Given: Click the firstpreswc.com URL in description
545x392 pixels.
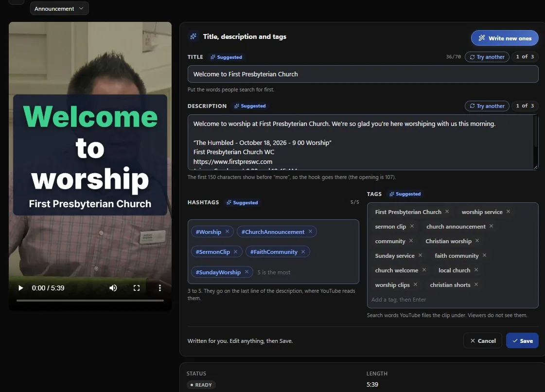Looking at the screenshot, I should click(x=232, y=161).
